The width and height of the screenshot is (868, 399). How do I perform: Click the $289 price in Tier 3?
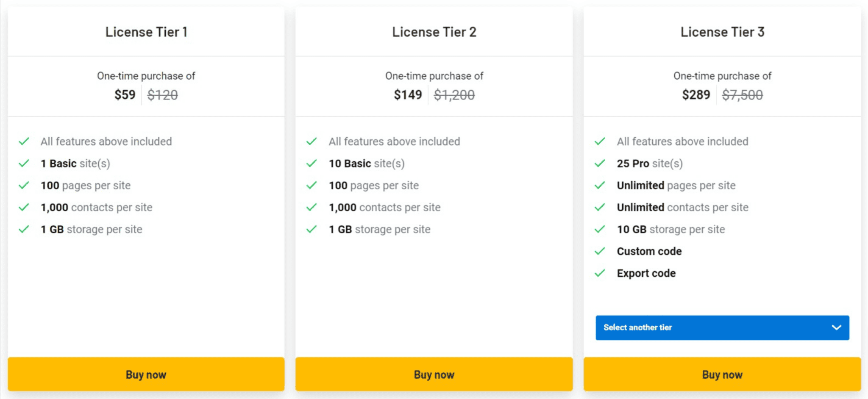point(696,94)
